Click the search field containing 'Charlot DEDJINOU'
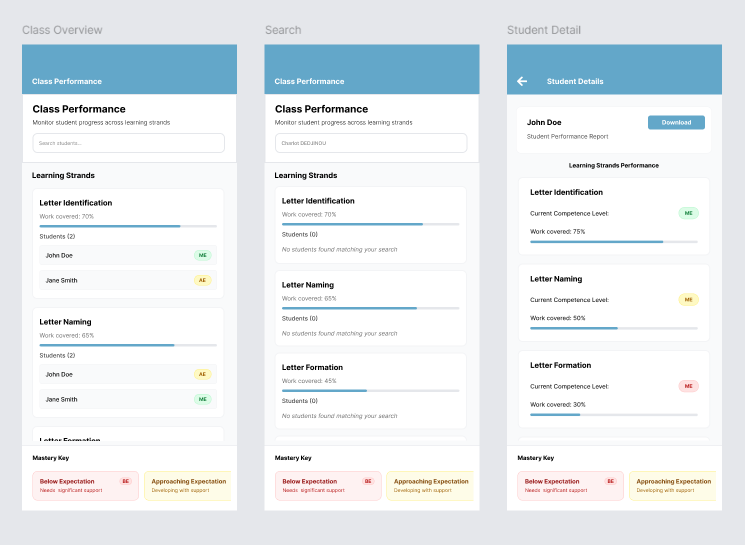This screenshot has width=745, height=545. [x=371, y=143]
